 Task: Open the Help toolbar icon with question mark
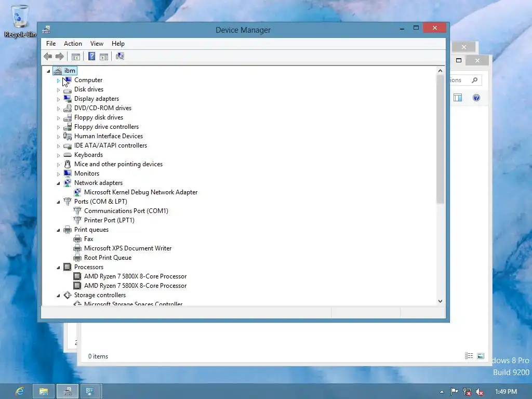point(91,56)
